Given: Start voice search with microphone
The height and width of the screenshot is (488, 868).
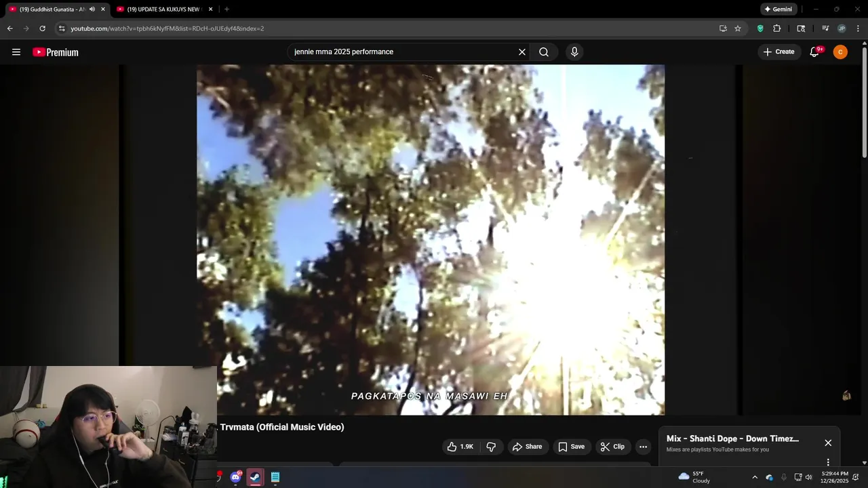Looking at the screenshot, I should tap(574, 52).
